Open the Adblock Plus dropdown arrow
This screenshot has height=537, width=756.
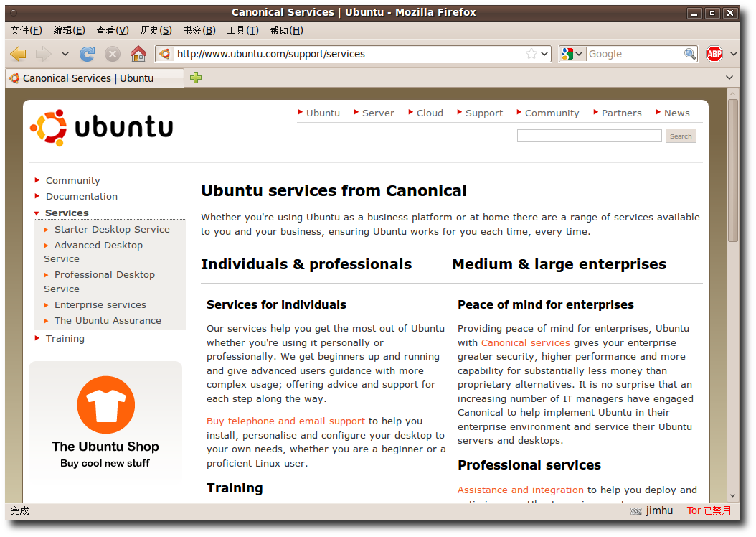point(733,54)
